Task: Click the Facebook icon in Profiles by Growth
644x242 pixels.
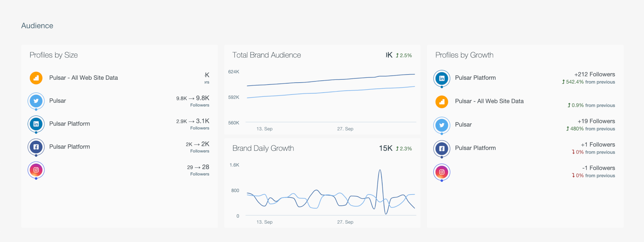Action: tap(442, 148)
